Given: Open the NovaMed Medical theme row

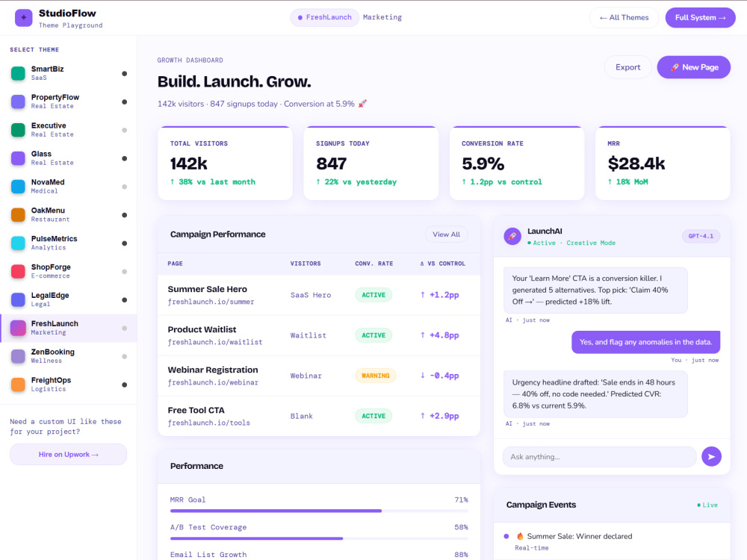Looking at the screenshot, I should pos(69,186).
